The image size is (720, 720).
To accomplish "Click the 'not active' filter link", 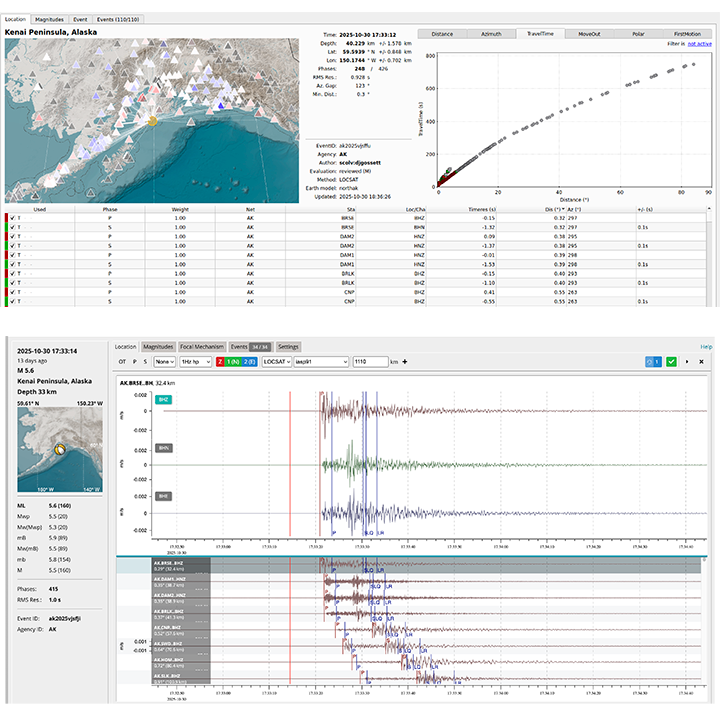I will tap(699, 43).
